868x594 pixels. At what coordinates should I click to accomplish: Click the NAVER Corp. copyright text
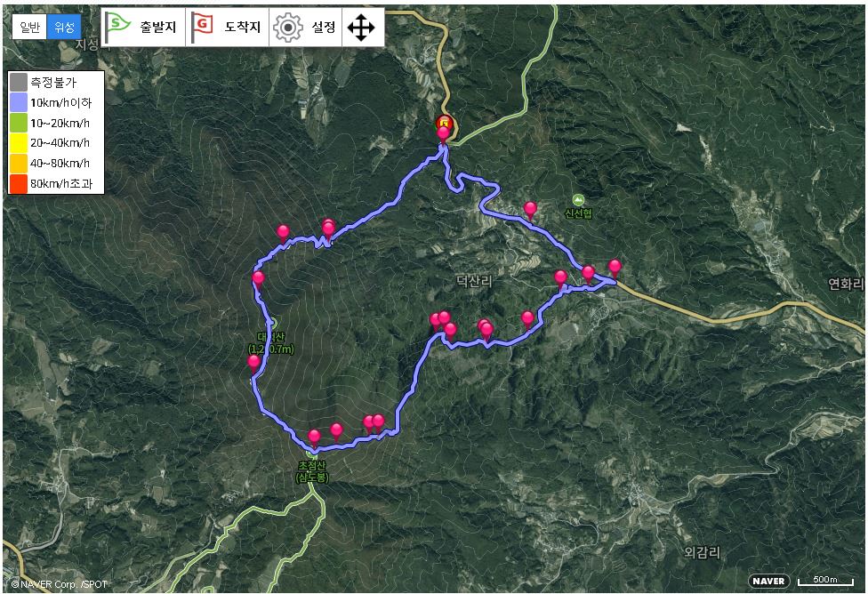[60, 584]
